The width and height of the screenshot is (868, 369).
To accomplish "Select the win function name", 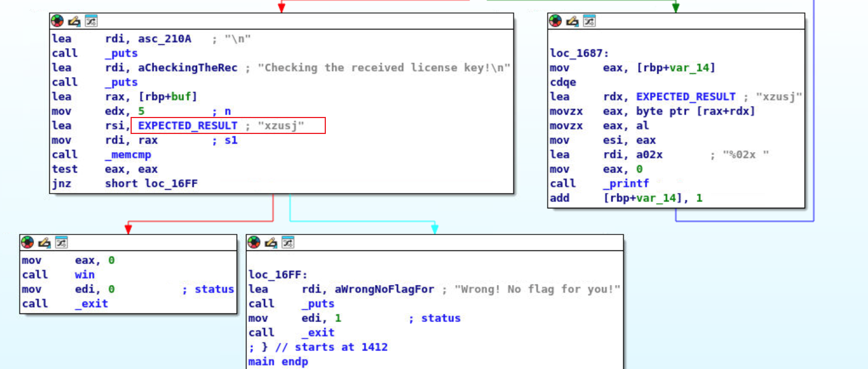I will (x=85, y=275).
